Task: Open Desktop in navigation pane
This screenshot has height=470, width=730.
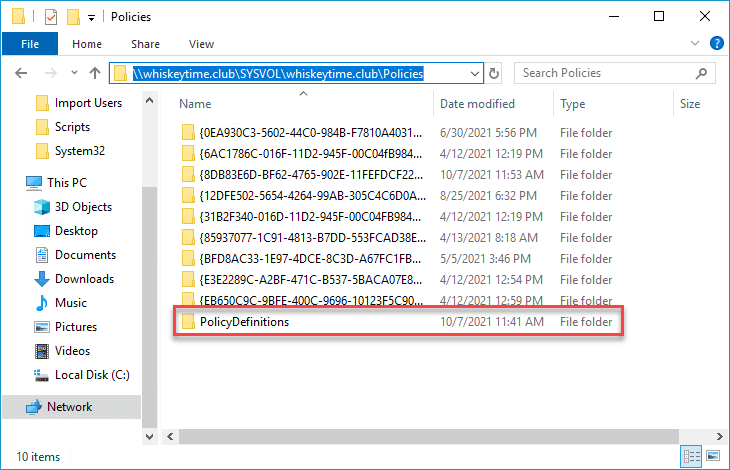Action: click(66, 231)
